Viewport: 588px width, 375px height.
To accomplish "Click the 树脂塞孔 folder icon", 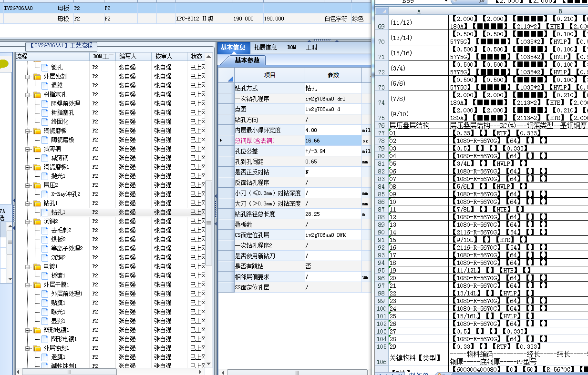I will pyautogui.click(x=37, y=94).
